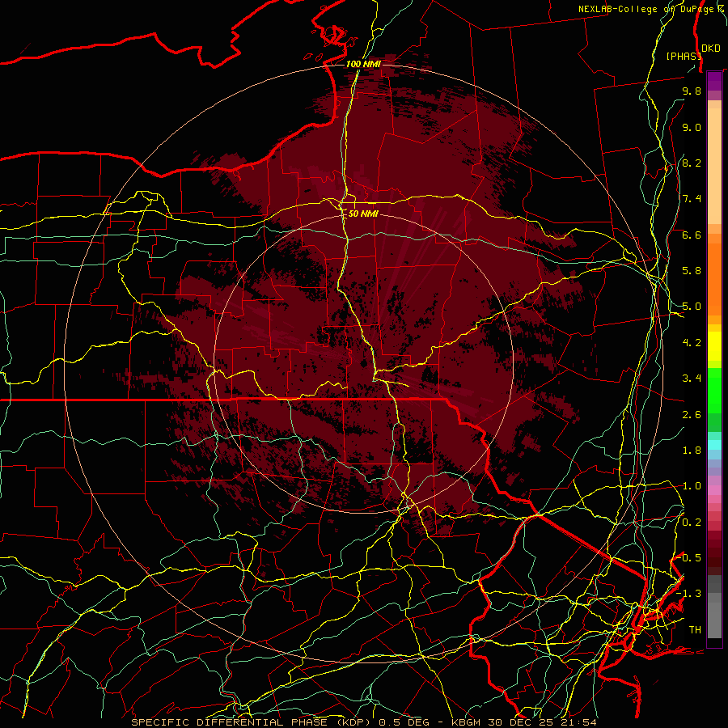Click the cyan band in the color bar
This screenshot has width=728, height=728.
tap(714, 445)
